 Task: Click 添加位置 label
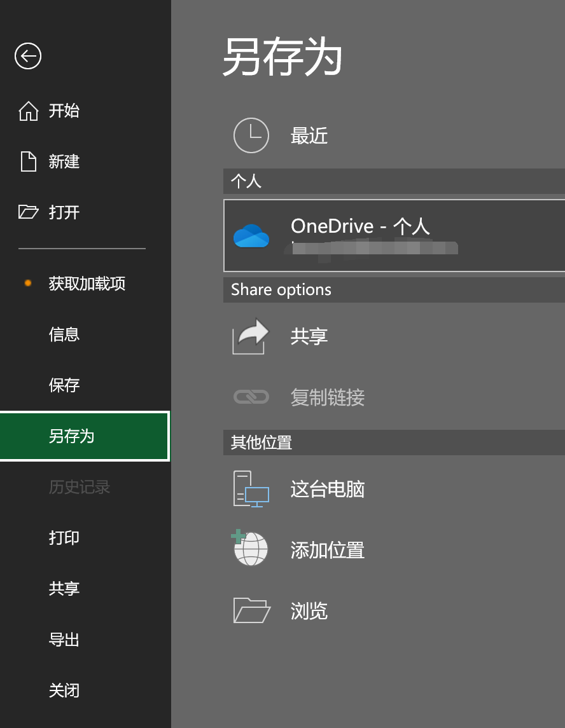tap(328, 550)
